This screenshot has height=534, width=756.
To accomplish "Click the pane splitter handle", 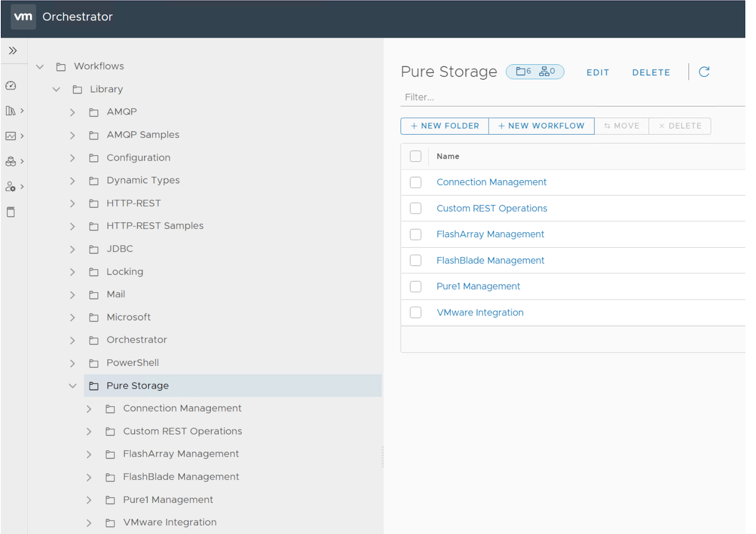I will (383, 456).
